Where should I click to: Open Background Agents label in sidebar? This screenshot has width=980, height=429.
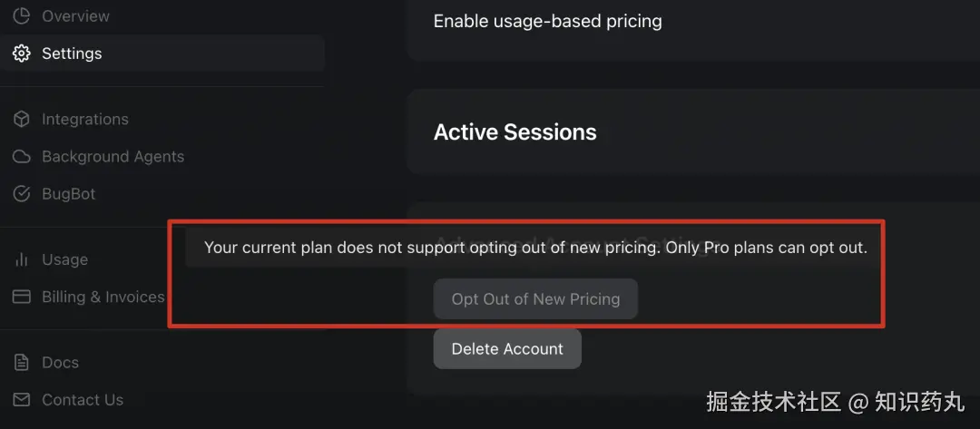[113, 157]
